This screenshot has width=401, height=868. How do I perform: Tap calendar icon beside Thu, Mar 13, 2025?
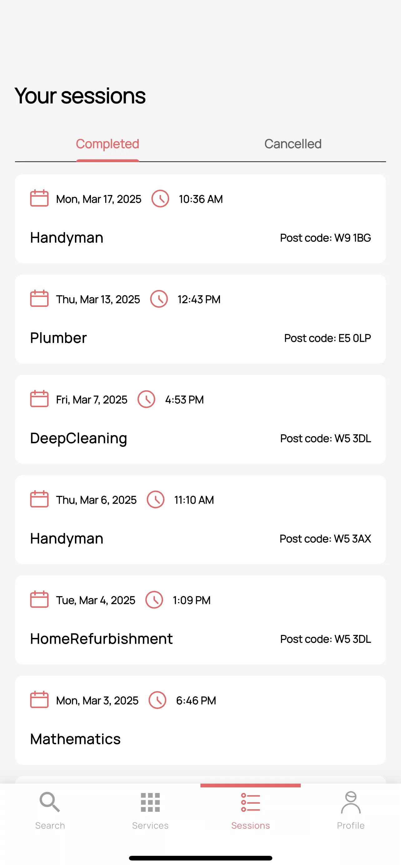point(39,298)
